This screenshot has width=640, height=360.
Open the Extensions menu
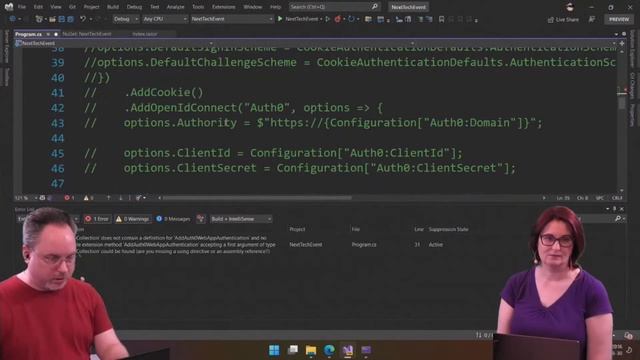[224, 7]
